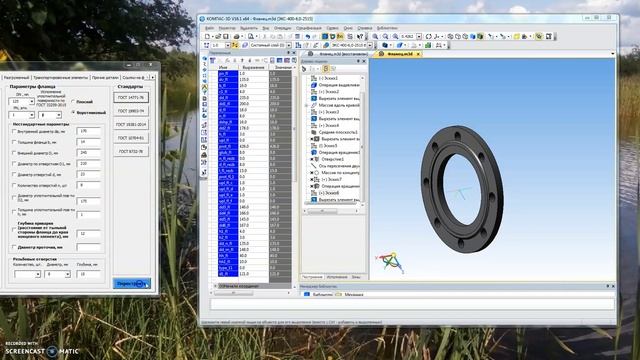
Task: Click New document icon in KOMPAS toolbar
Action: 207,37
